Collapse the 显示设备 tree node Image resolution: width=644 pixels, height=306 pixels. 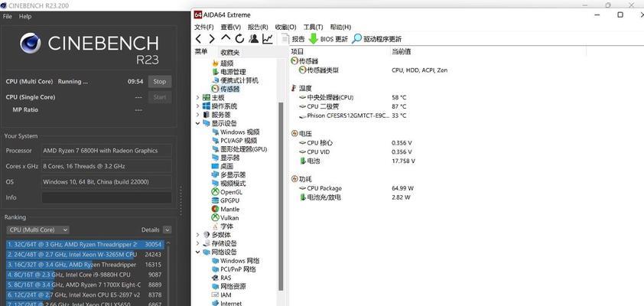pos(197,123)
